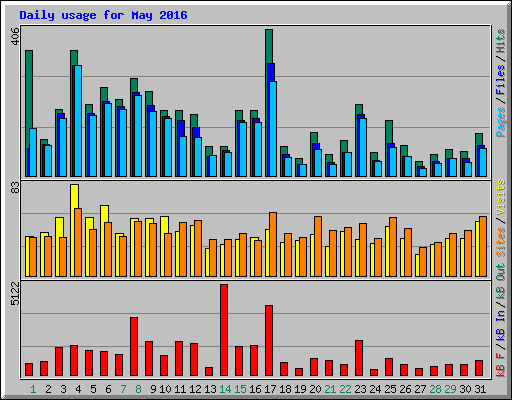The image size is (512, 400).
Task: Select day 25 on the x-axis
Action: click(390, 389)
